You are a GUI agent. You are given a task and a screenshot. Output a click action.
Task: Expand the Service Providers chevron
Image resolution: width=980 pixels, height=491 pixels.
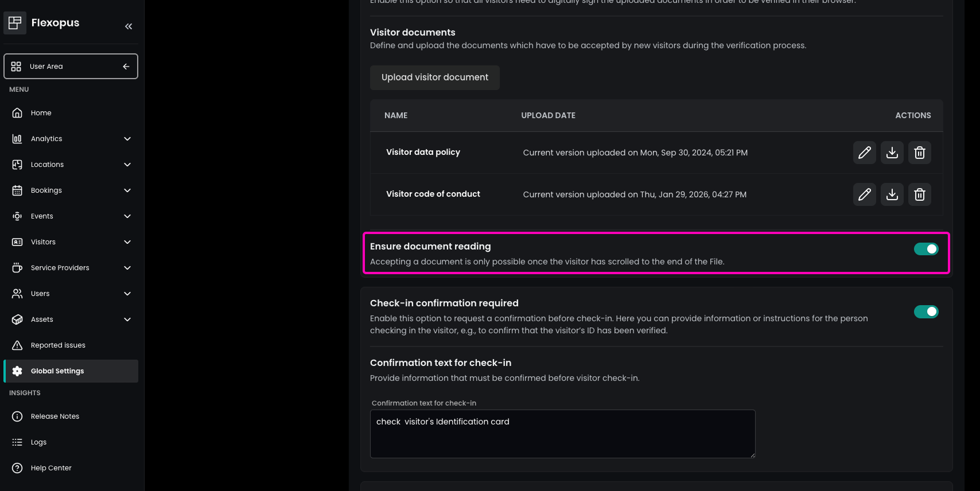click(127, 268)
